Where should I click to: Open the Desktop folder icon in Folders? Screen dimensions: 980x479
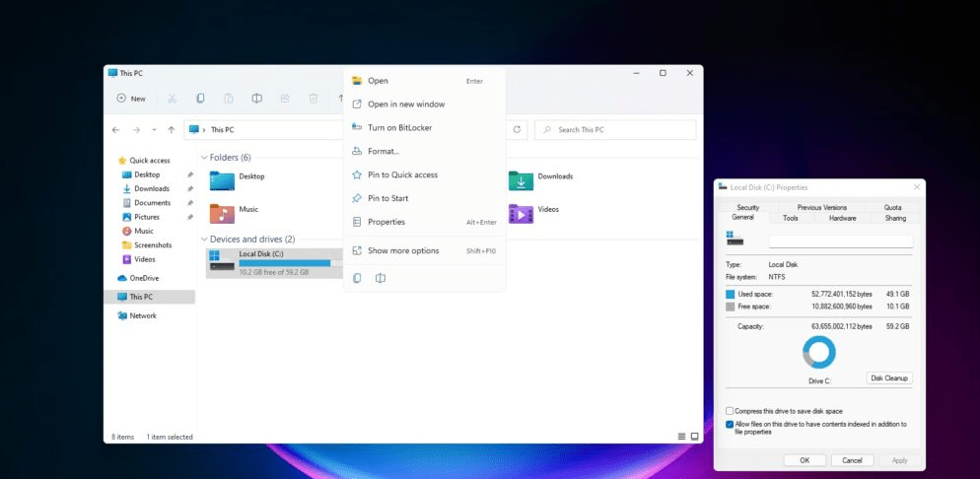(x=222, y=180)
